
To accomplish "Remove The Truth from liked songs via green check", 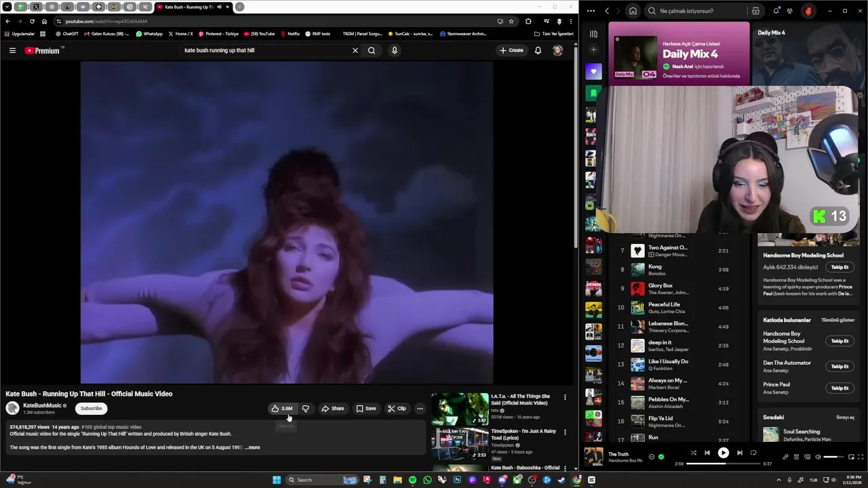I will pos(661,457).
